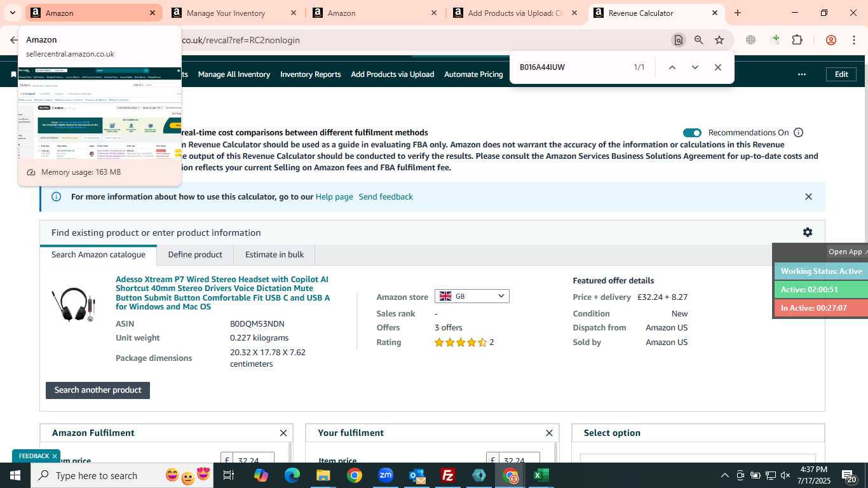Go to previous find-in-page match
Viewport: 868px width, 488px height.
(672, 67)
